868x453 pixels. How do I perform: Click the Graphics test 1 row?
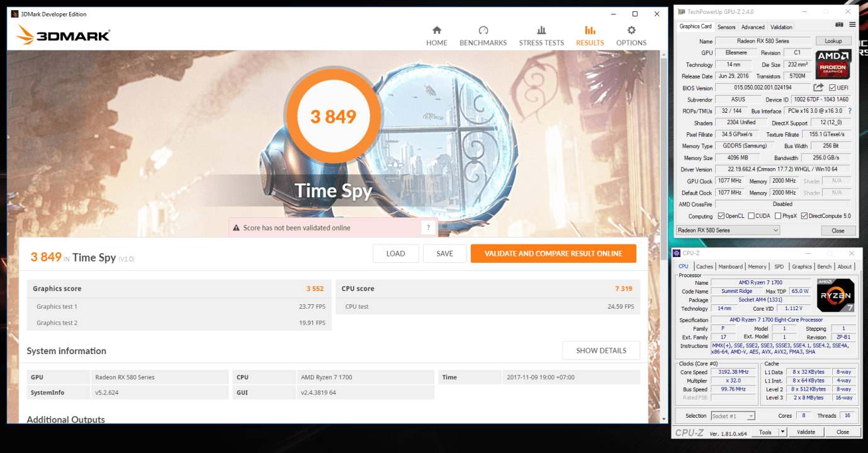coord(179,306)
